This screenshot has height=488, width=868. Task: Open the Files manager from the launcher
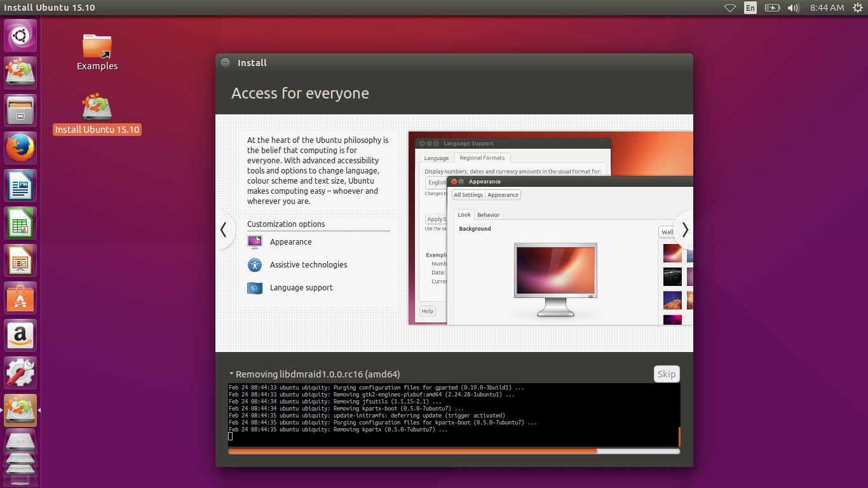pyautogui.click(x=20, y=110)
